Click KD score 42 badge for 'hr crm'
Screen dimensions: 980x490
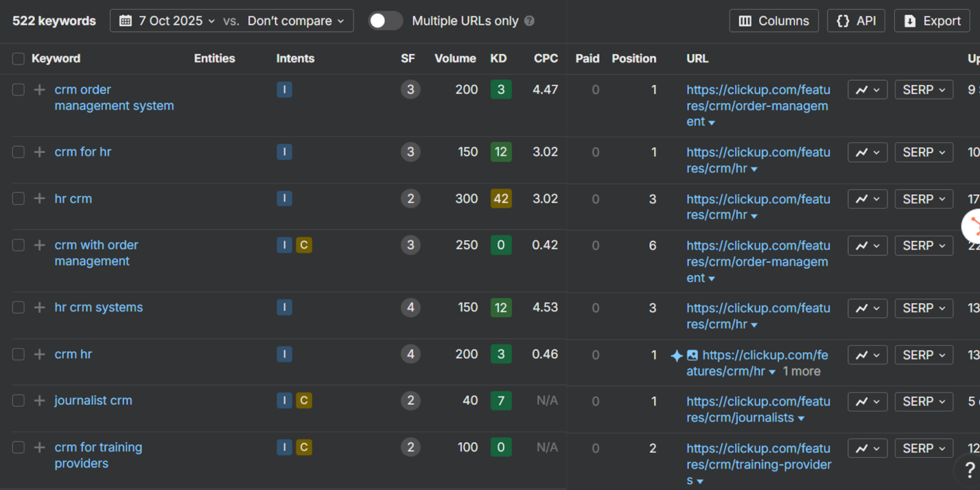[x=501, y=198]
